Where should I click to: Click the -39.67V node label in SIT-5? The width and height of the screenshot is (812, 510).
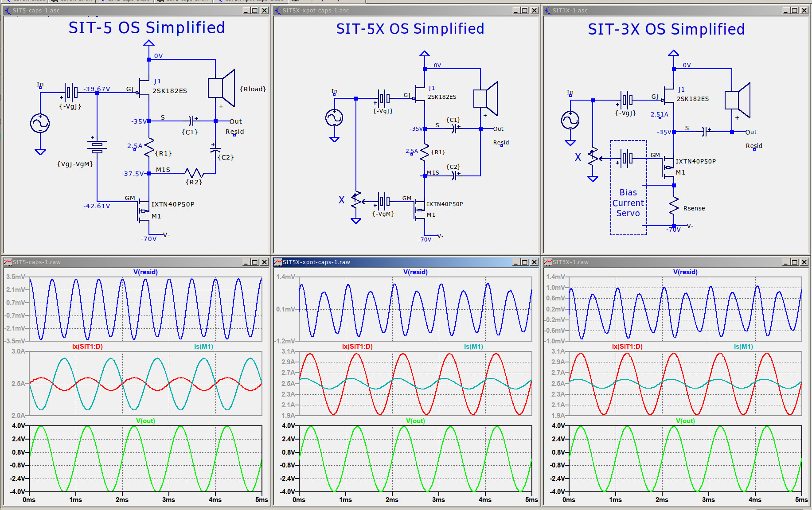[97, 89]
